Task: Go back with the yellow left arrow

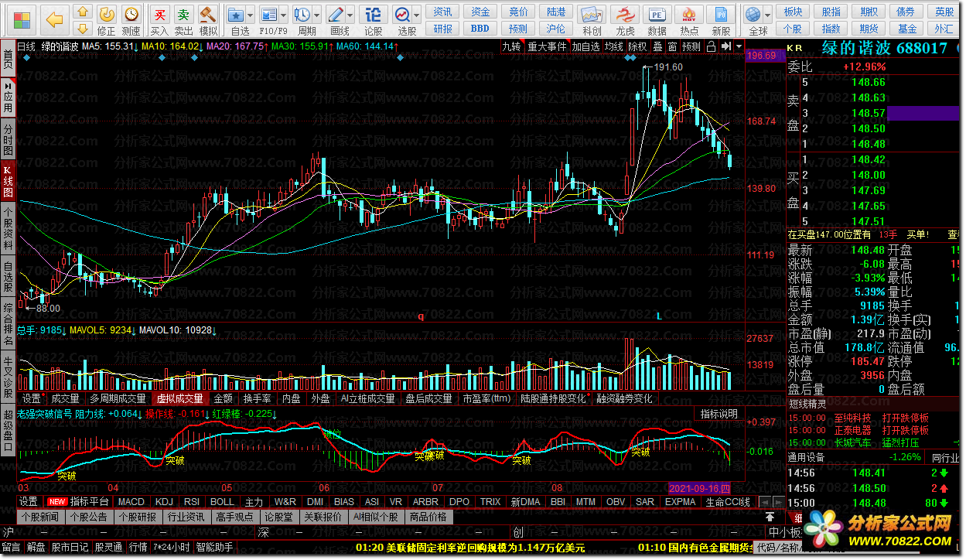Action: point(54,19)
